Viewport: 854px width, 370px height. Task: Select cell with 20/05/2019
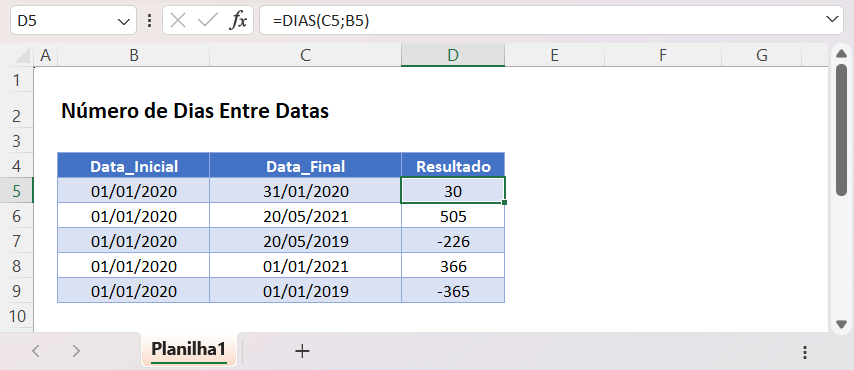[x=306, y=241]
